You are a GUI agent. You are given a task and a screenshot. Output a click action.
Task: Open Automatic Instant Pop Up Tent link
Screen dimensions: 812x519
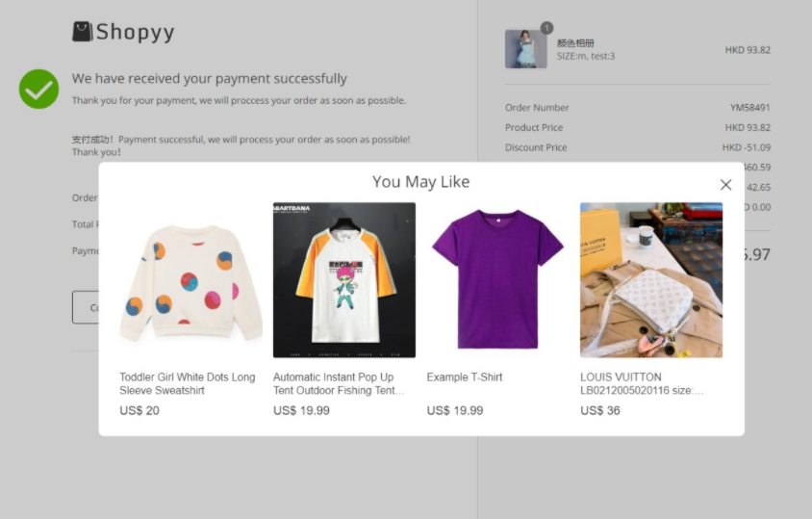pyautogui.click(x=338, y=383)
